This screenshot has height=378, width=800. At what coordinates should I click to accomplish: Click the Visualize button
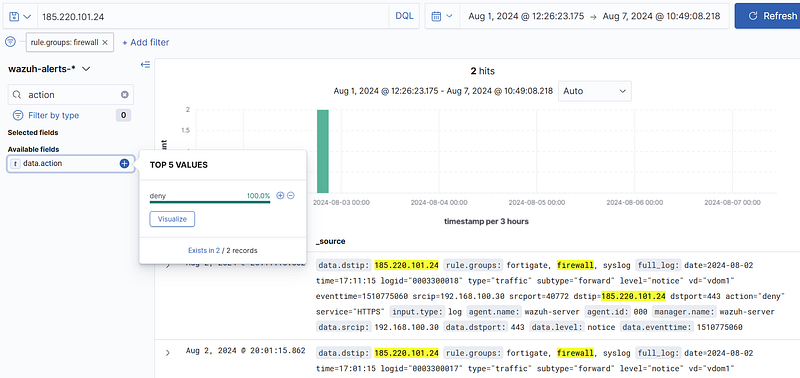pyautogui.click(x=172, y=219)
